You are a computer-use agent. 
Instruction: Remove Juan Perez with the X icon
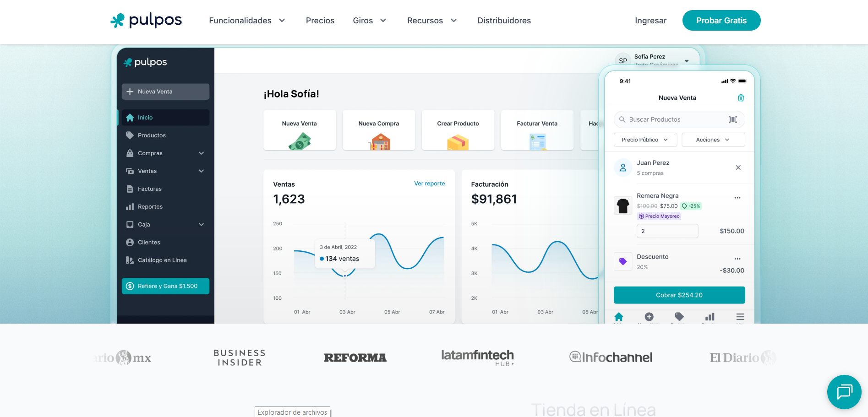[x=738, y=168]
